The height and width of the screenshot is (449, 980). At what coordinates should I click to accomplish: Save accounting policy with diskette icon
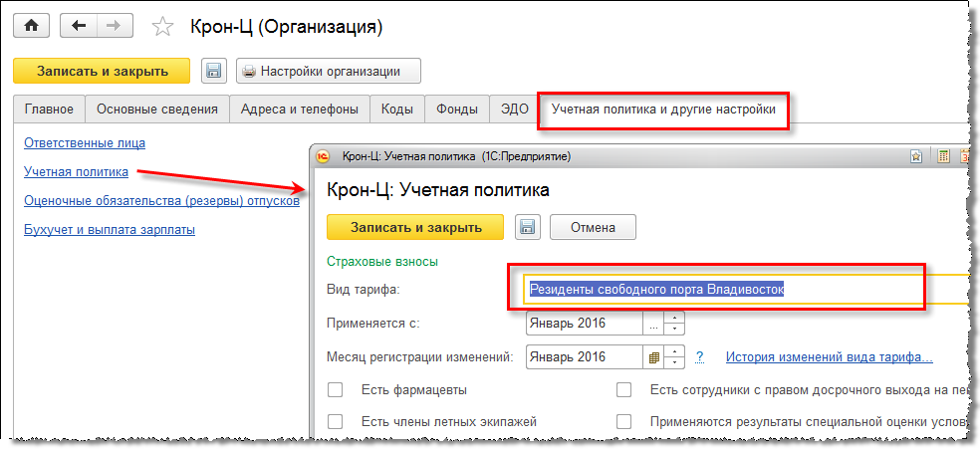[528, 227]
